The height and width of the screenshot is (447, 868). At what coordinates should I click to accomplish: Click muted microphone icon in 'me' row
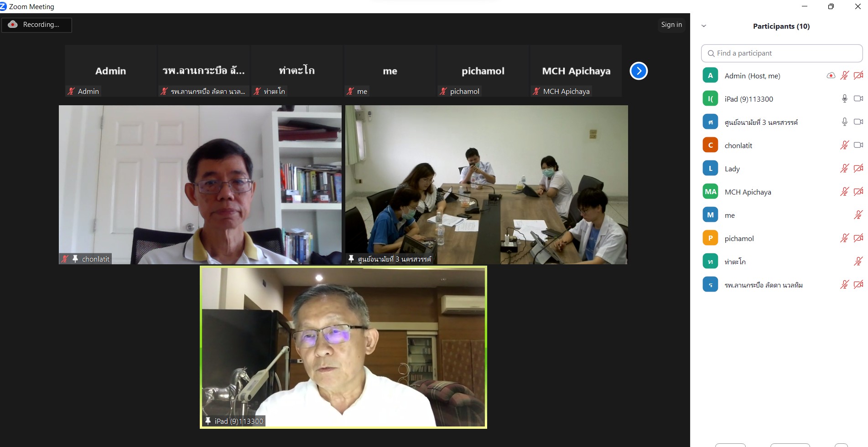pos(858,215)
